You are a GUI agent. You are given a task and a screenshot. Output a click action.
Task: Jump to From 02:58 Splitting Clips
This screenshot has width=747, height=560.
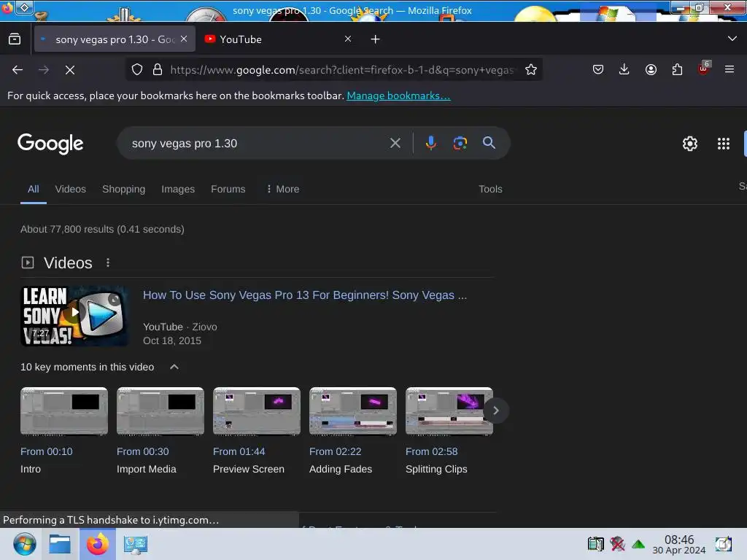click(431, 451)
